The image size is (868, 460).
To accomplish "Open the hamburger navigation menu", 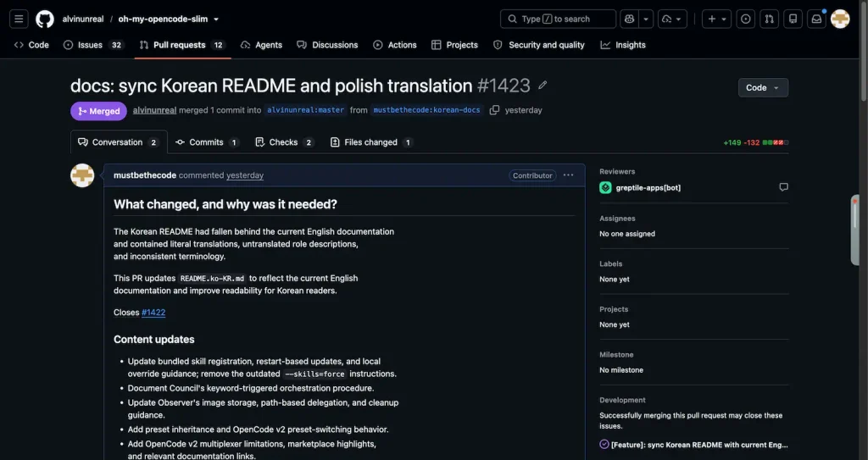I will (19, 19).
